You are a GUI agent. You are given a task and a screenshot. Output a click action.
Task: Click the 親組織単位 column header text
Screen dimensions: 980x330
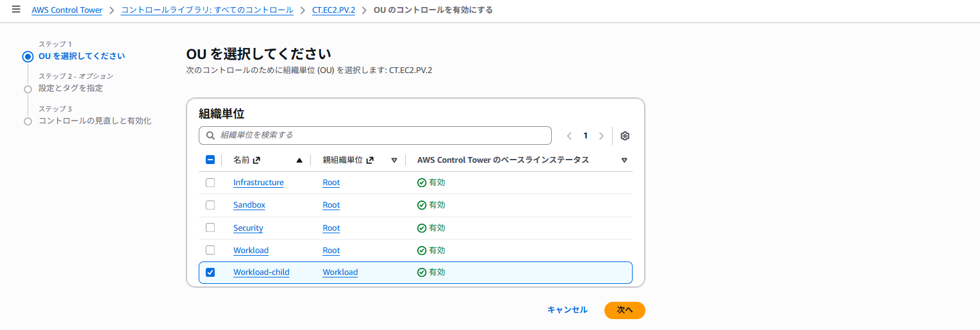tap(343, 160)
